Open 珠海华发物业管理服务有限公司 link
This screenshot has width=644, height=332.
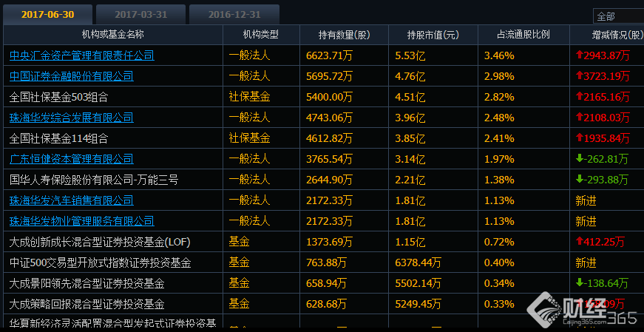[82, 221]
